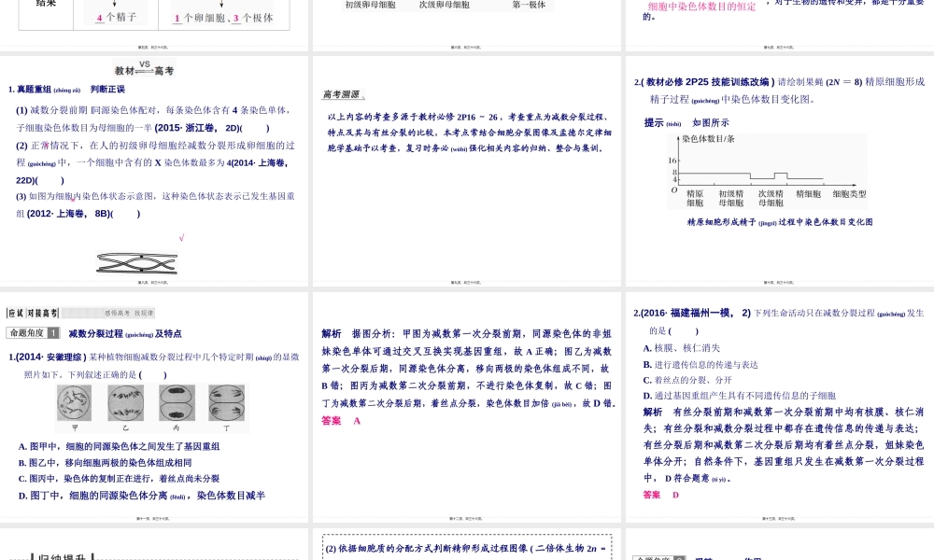Click the chart caption 精原细胞形成精子
Viewport: 934px width, 560px height.
click(x=779, y=222)
